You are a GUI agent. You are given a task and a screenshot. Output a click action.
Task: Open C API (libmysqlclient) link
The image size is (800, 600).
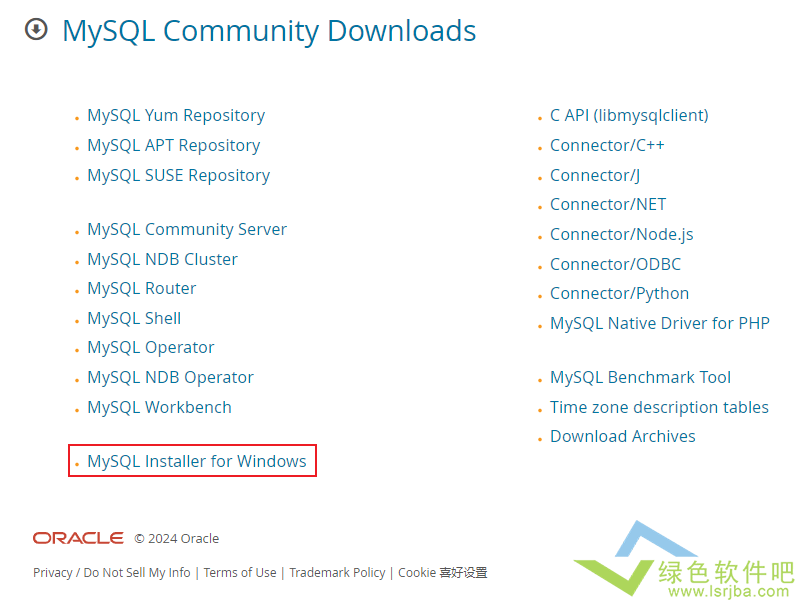629,116
